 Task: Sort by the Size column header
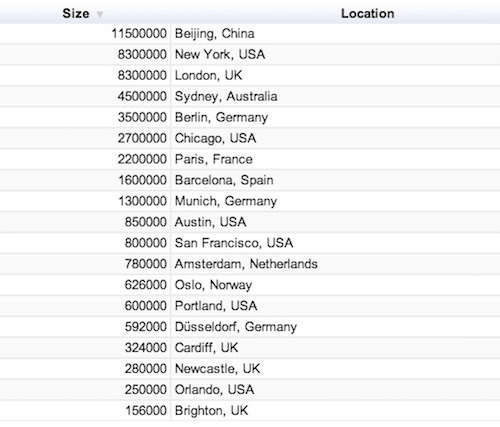(x=76, y=14)
